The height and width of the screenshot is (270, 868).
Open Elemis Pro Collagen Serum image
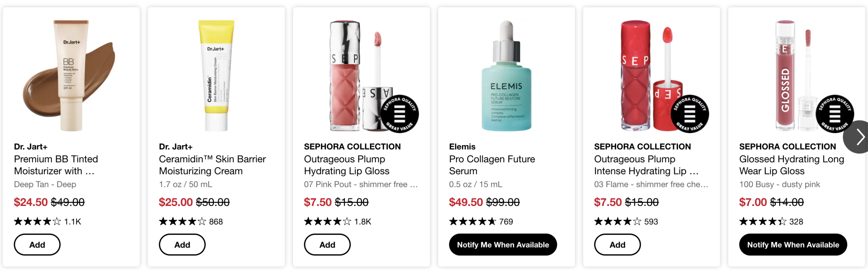coord(507,76)
